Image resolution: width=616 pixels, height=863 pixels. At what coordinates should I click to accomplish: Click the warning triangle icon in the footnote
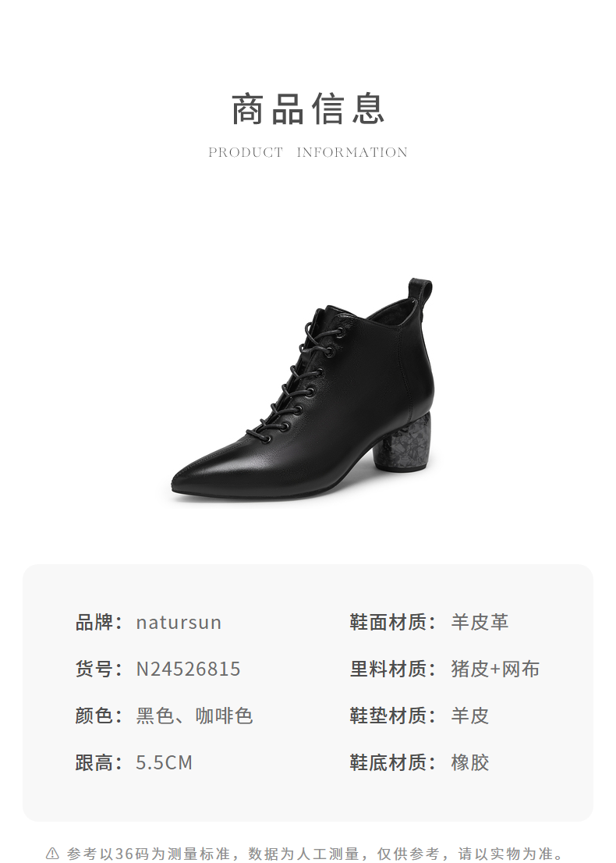(52, 854)
